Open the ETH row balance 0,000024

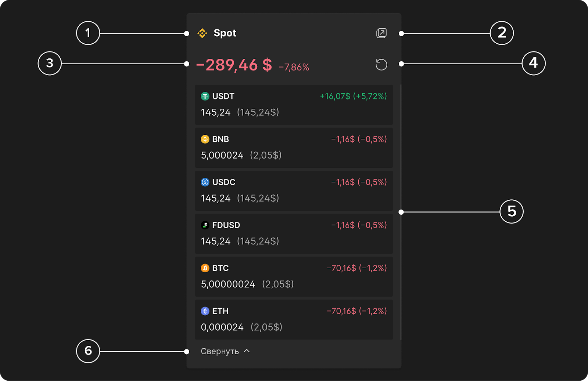[222, 327]
